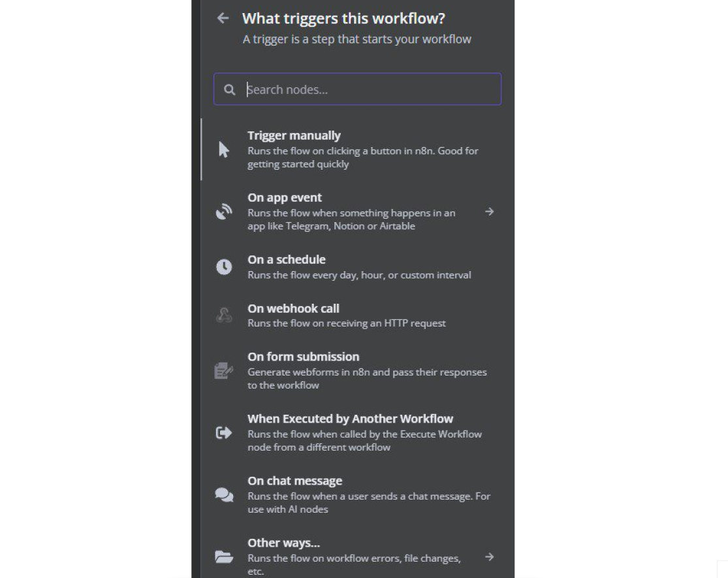Pick the On chat message title
This screenshot has width=728, height=578.
coord(294,481)
